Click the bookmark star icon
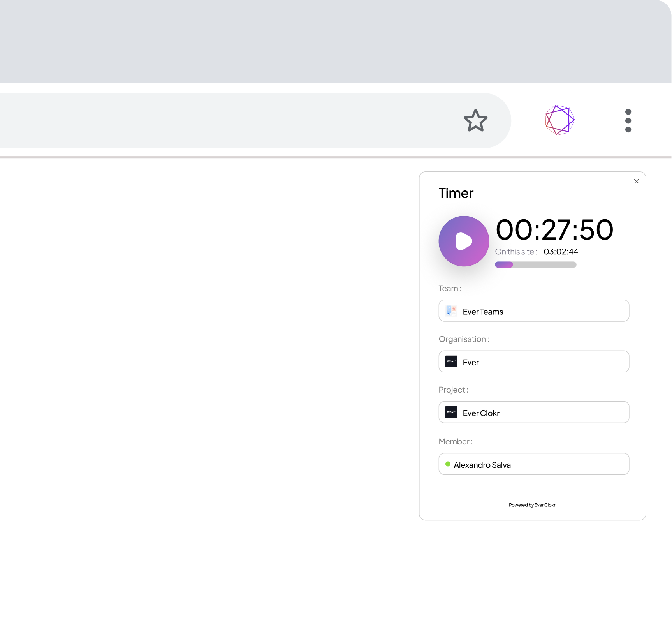Viewport: 672px width, 617px height. pos(475,120)
